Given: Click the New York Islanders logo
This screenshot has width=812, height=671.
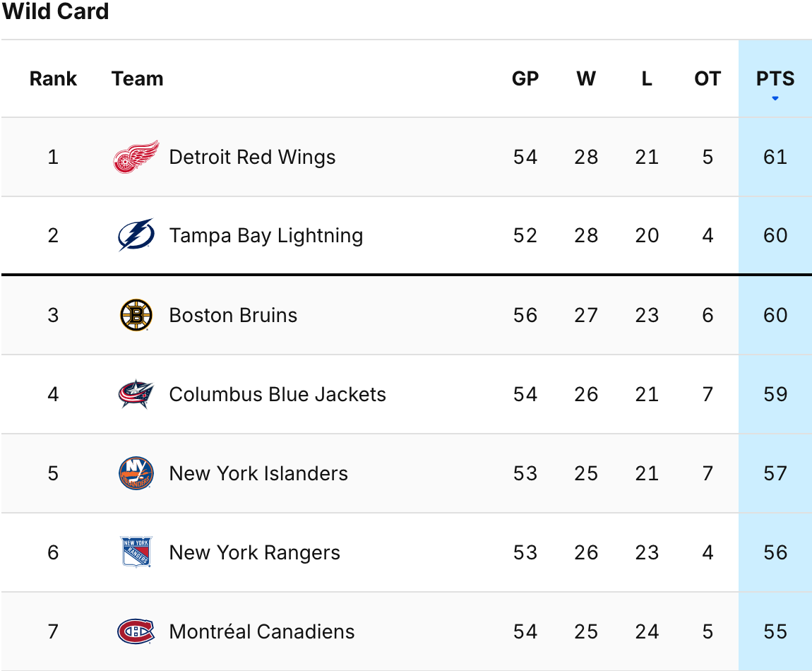Looking at the screenshot, I should (136, 473).
